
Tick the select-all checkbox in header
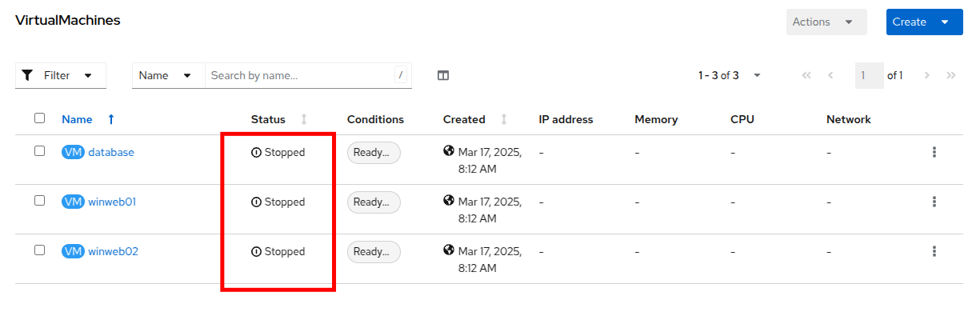pyautogui.click(x=39, y=118)
